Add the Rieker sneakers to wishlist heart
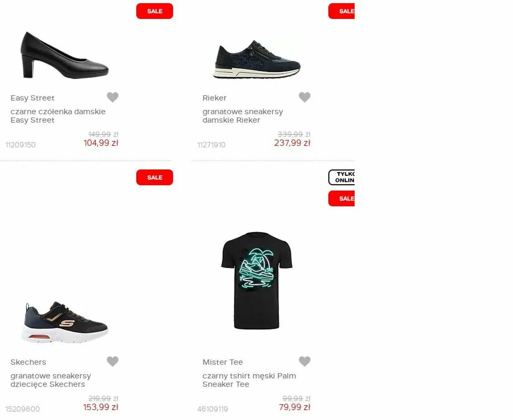 click(x=305, y=97)
